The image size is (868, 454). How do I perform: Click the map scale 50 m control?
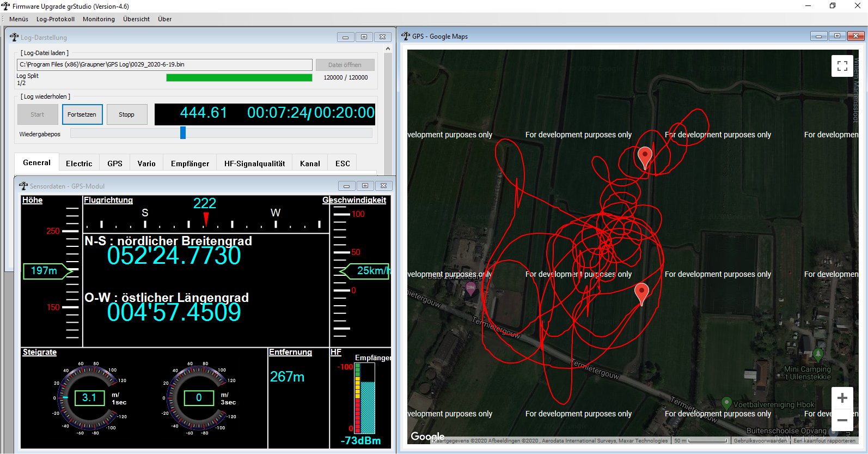(700, 441)
